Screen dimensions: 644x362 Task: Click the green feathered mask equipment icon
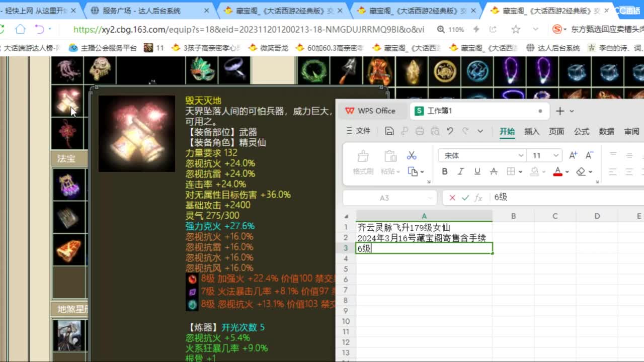point(202,70)
